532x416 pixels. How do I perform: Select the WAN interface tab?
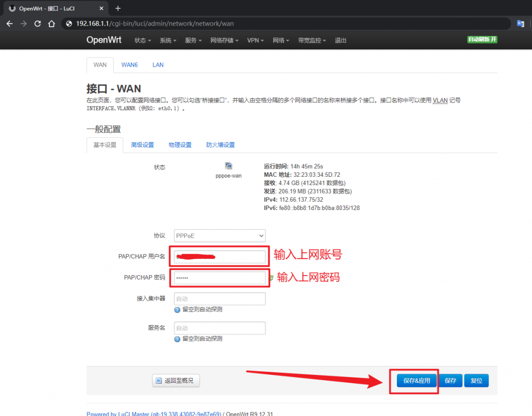pos(100,65)
